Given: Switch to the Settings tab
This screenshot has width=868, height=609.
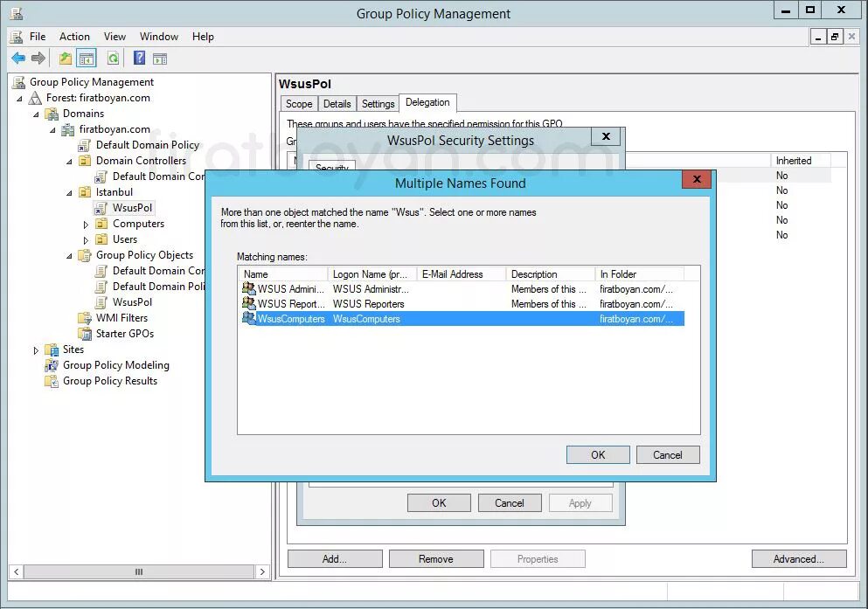Looking at the screenshot, I should coord(378,104).
